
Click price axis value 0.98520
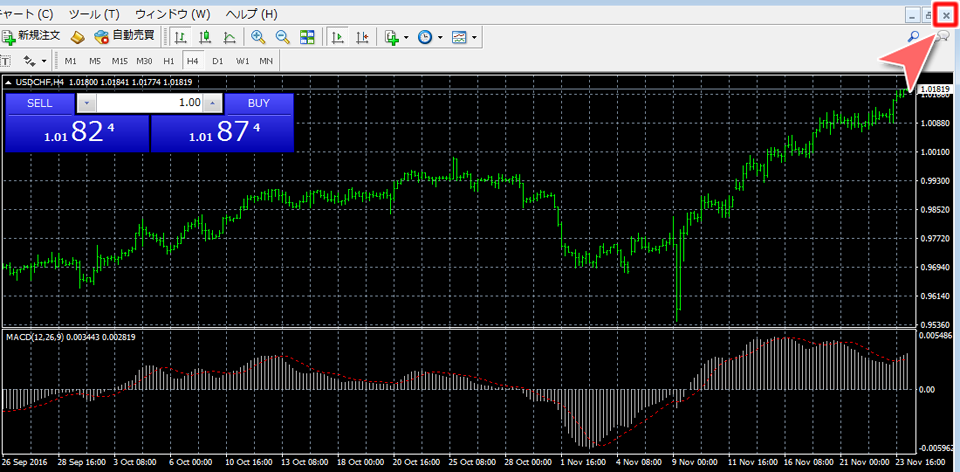pyautogui.click(x=934, y=209)
